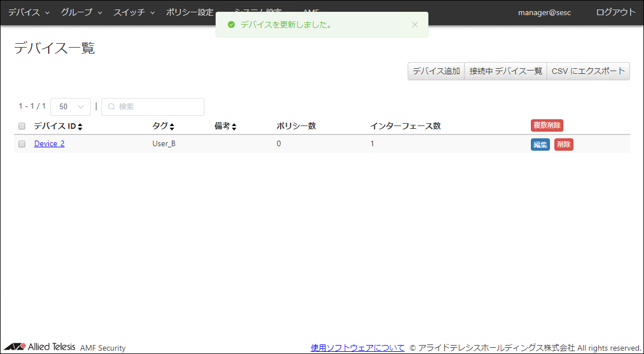Toggle the select-all checkbox in header
This screenshot has height=354, width=644.
click(22, 126)
